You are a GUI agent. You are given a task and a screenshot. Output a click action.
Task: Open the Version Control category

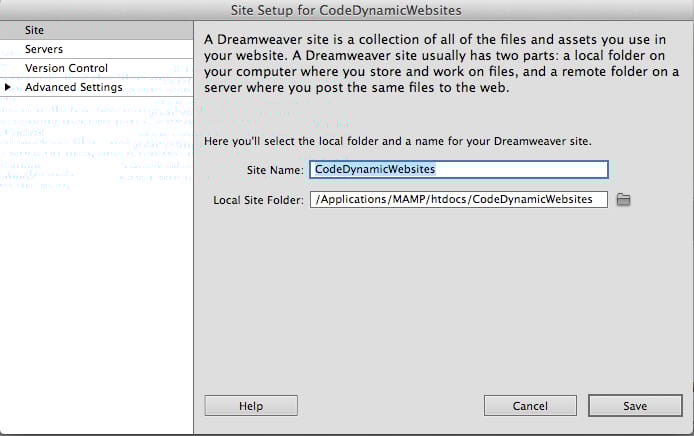point(96,68)
